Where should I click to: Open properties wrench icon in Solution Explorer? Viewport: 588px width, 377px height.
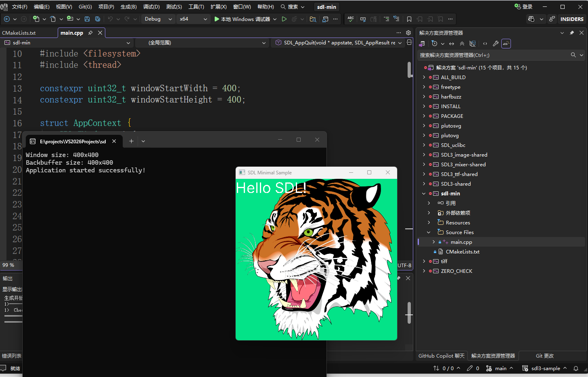[496, 44]
